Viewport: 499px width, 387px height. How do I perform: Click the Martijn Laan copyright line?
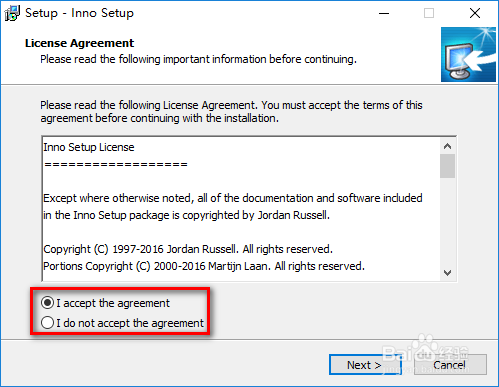pyautogui.click(x=204, y=266)
